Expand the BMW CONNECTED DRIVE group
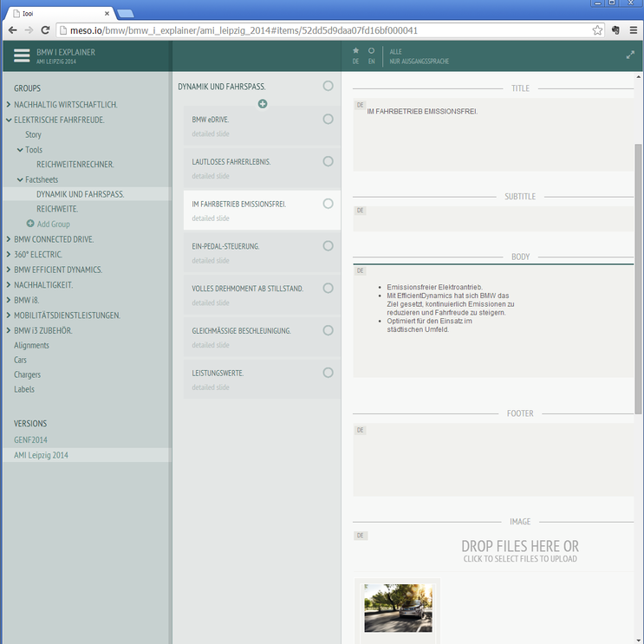The image size is (644, 644). [9, 239]
